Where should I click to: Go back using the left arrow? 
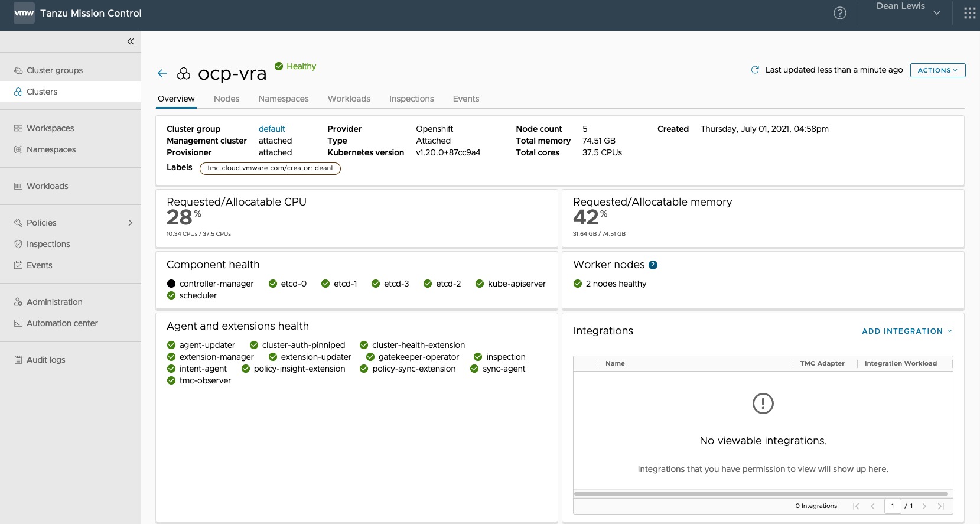(162, 73)
